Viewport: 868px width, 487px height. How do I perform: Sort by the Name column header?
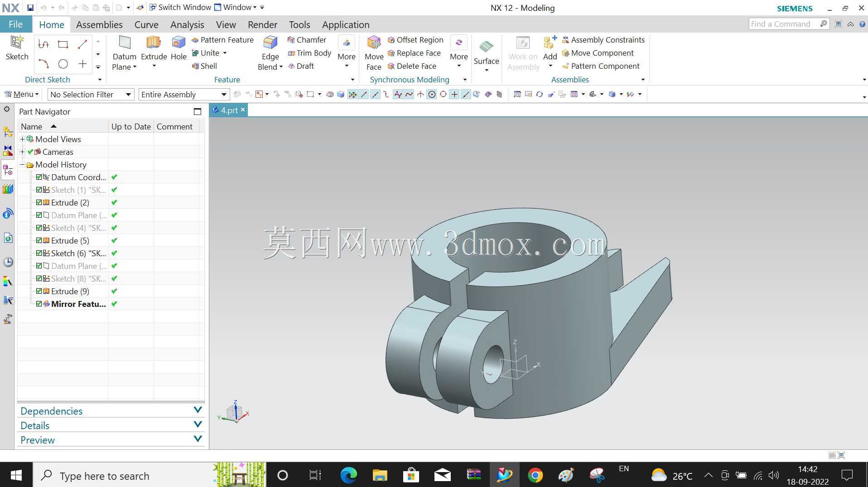tap(63, 127)
